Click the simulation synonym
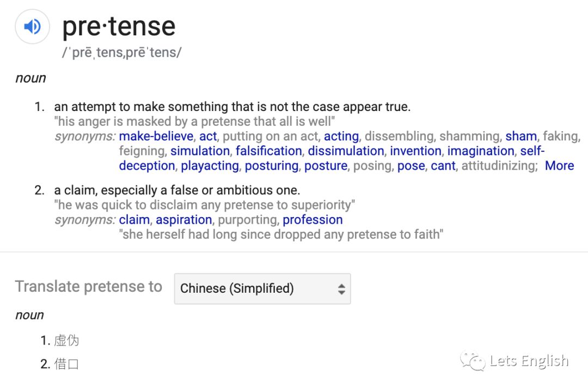 [x=200, y=151]
